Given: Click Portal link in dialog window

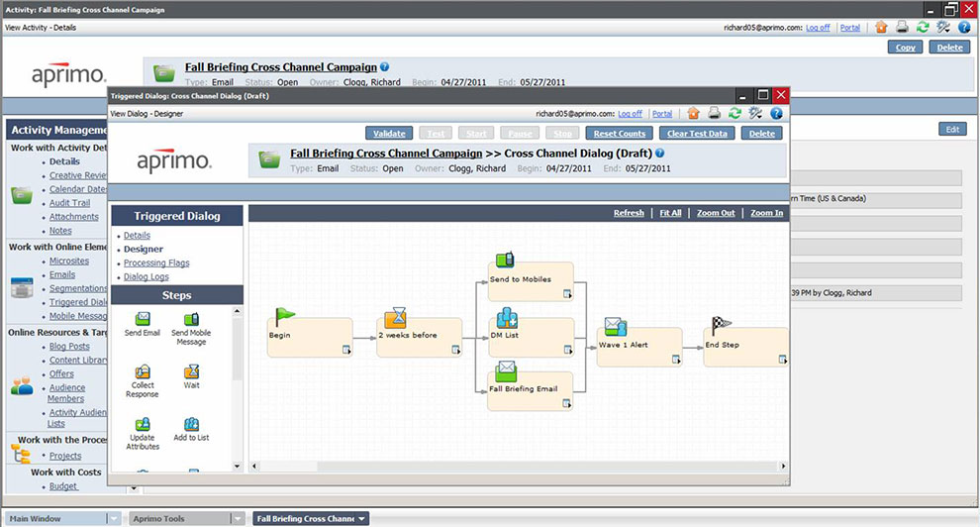Looking at the screenshot, I should click(662, 114).
